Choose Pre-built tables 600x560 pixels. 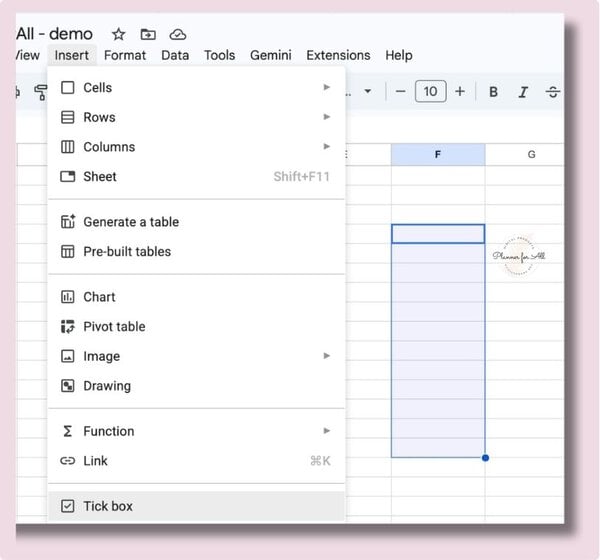tap(196, 251)
